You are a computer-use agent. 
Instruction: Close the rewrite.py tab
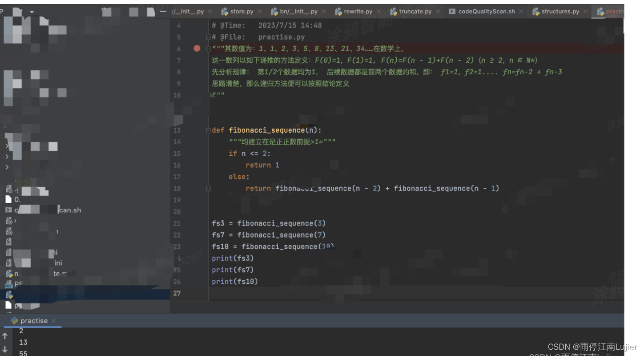378,12
